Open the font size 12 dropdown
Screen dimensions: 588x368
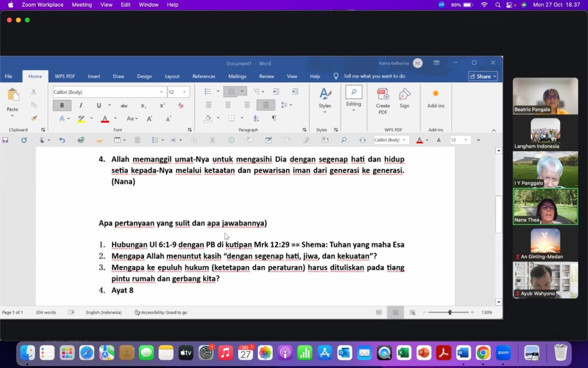click(x=184, y=92)
